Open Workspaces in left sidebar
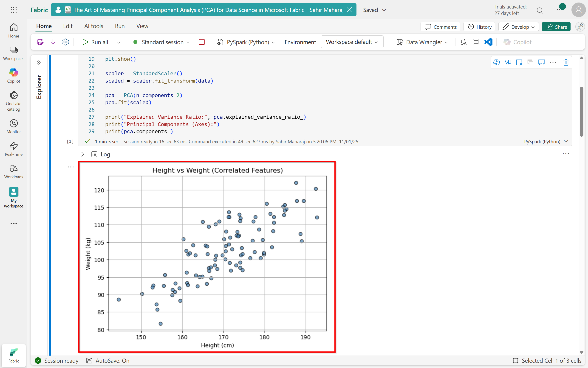The image size is (588, 368). click(14, 53)
